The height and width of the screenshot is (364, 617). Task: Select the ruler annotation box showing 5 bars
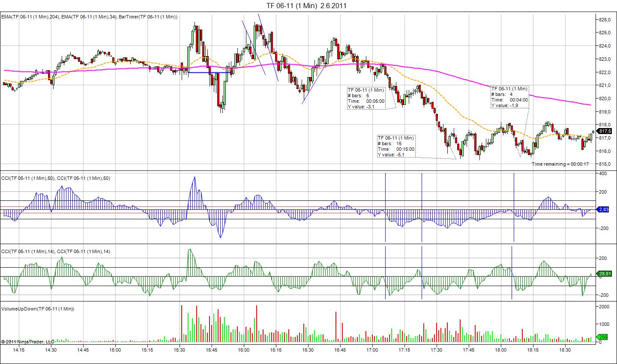click(366, 98)
